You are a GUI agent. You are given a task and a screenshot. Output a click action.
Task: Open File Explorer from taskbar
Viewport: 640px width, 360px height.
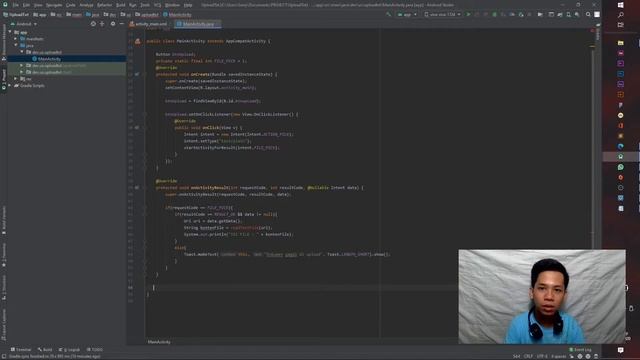(x=620, y=43)
